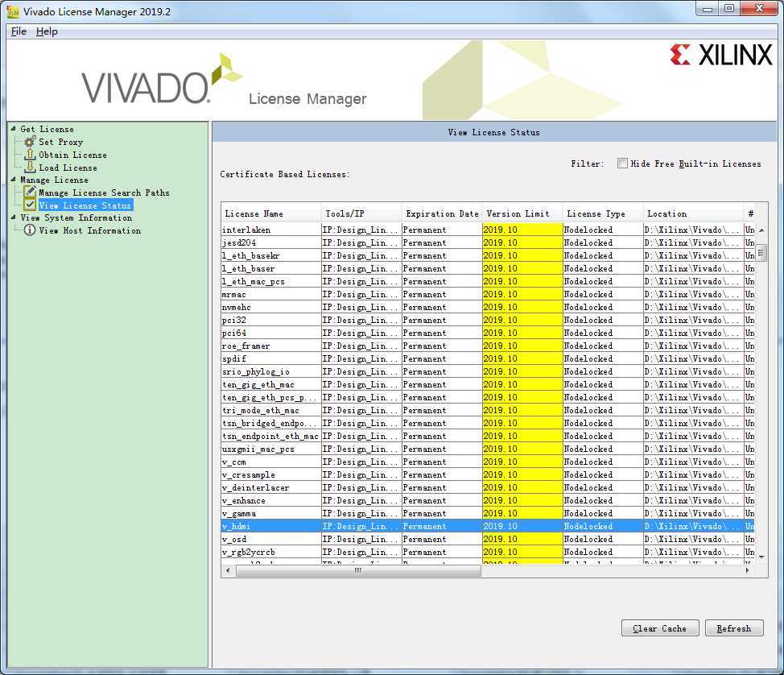Select the pci64 license row

point(488,333)
